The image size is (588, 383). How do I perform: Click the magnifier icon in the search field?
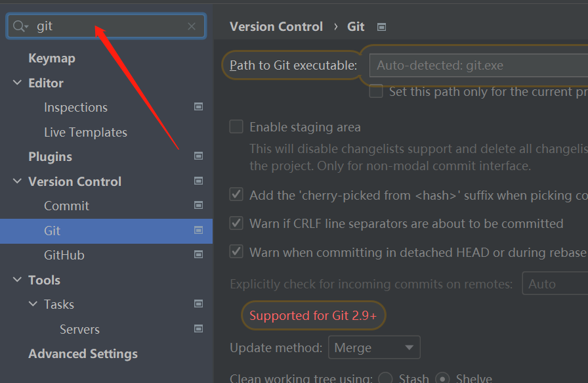point(20,26)
